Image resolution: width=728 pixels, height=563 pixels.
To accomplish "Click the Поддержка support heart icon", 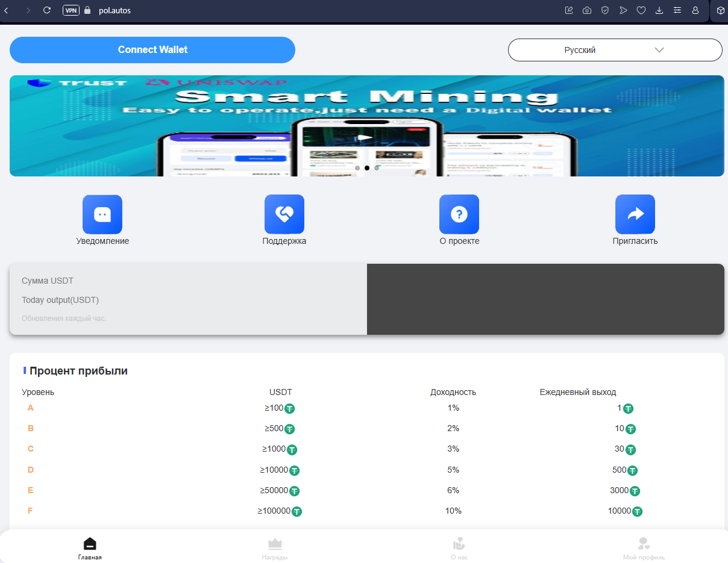I will [284, 214].
